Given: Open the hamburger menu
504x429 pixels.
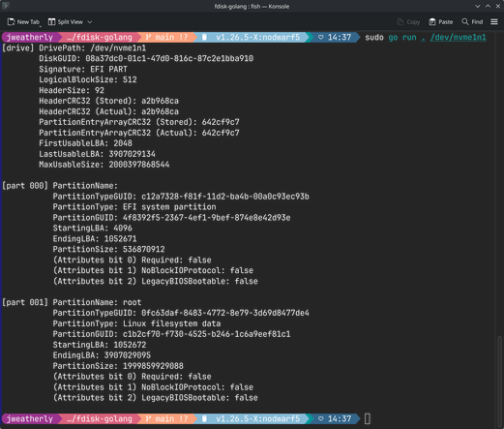Looking at the screenshot, I should pyautogui.click(x=494, y=21).
